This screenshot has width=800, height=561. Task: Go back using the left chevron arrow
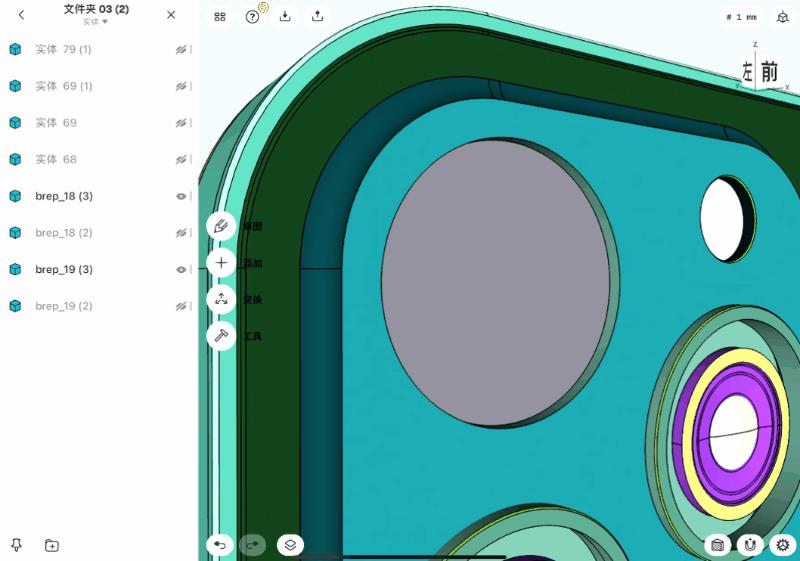pyautogui.click(x=22, y=15)
